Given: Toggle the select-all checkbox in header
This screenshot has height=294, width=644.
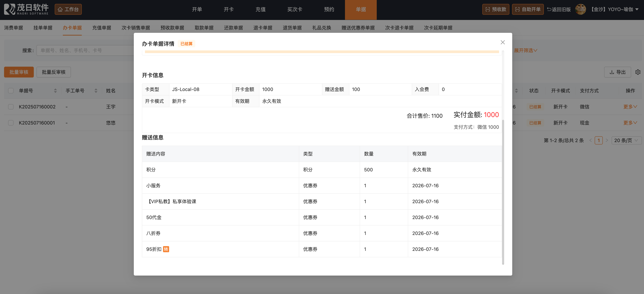Looking at the screenshot, I should click(x=11, y=91).
